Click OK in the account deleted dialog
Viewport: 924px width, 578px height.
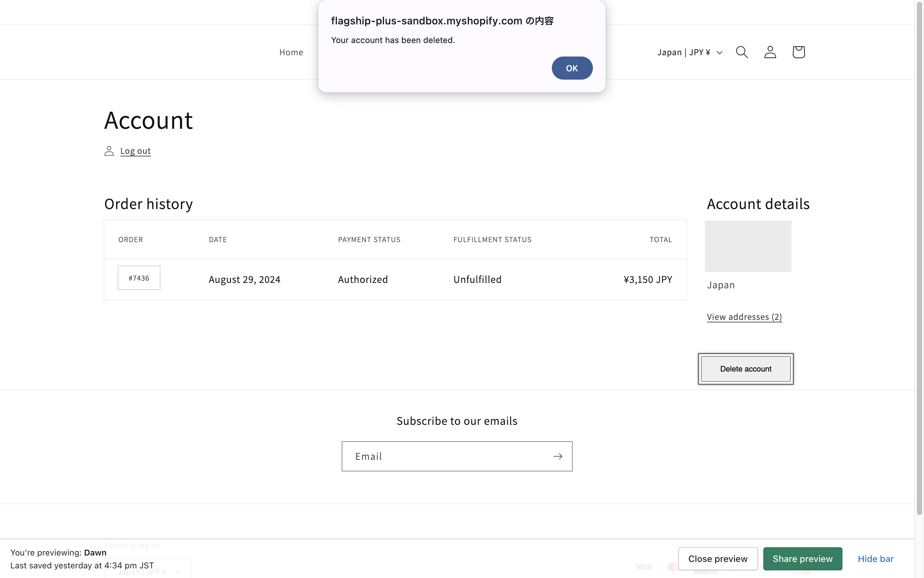click(572, 68)
